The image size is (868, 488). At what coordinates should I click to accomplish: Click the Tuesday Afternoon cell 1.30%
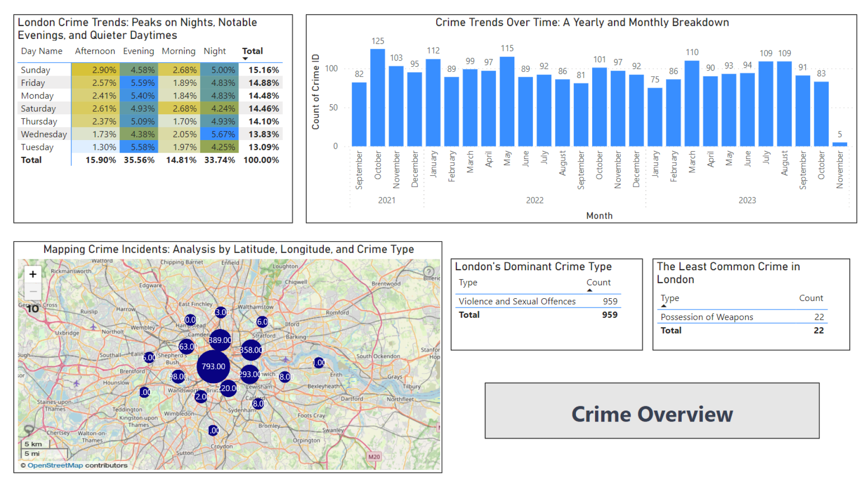95,147
